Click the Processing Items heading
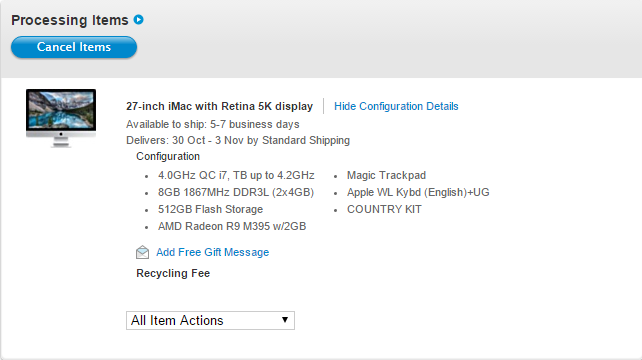 click(70, 20)
